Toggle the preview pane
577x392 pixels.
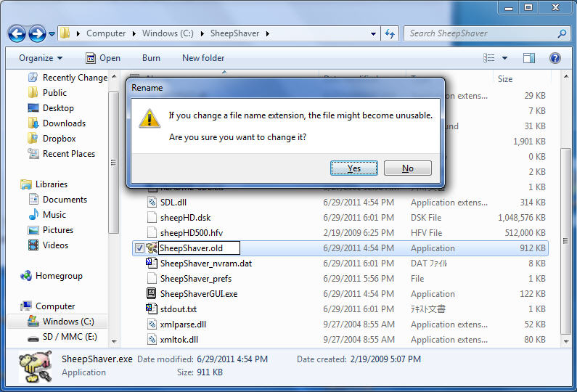[529, 58]
